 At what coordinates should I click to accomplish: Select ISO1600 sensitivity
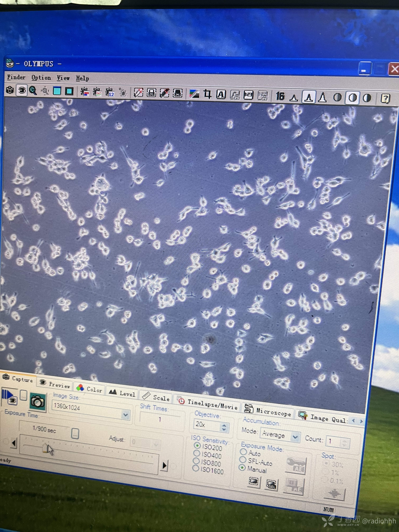[208, 470]
